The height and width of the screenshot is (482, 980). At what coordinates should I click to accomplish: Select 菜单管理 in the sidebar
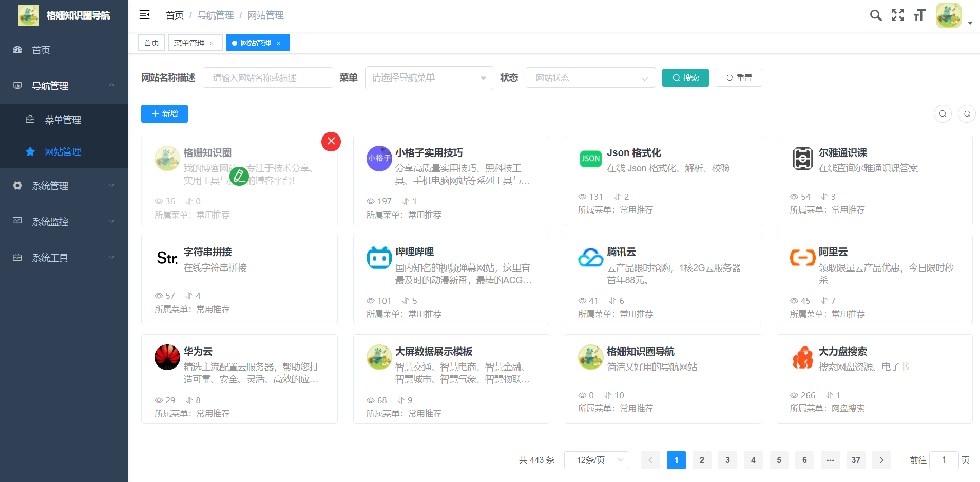[64, 120]
